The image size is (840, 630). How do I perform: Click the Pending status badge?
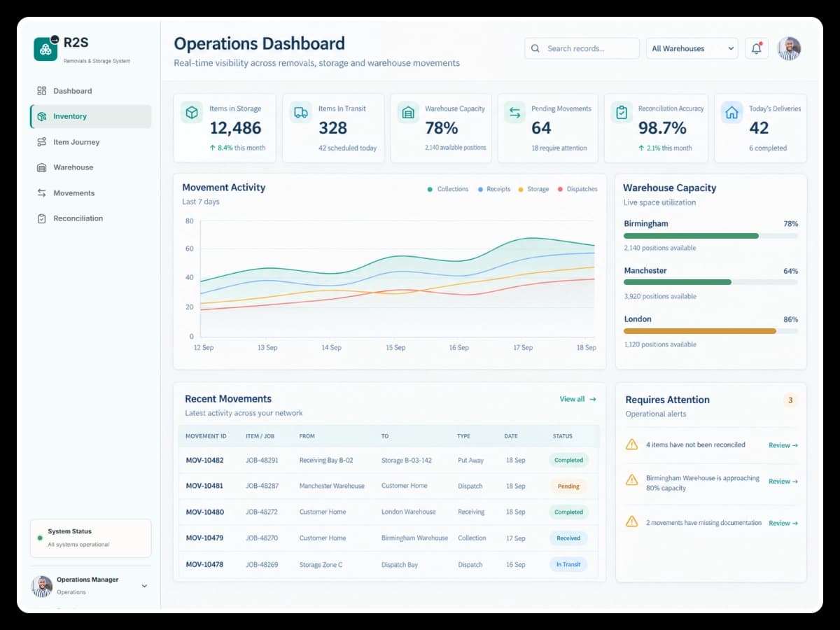568,486
